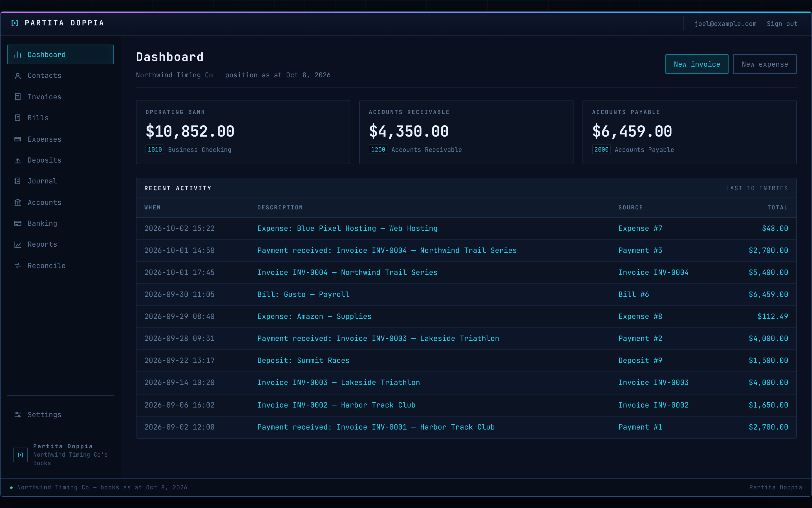Click the Settings sliders icon
Viewport: 812px width, 508px height.
18,415
